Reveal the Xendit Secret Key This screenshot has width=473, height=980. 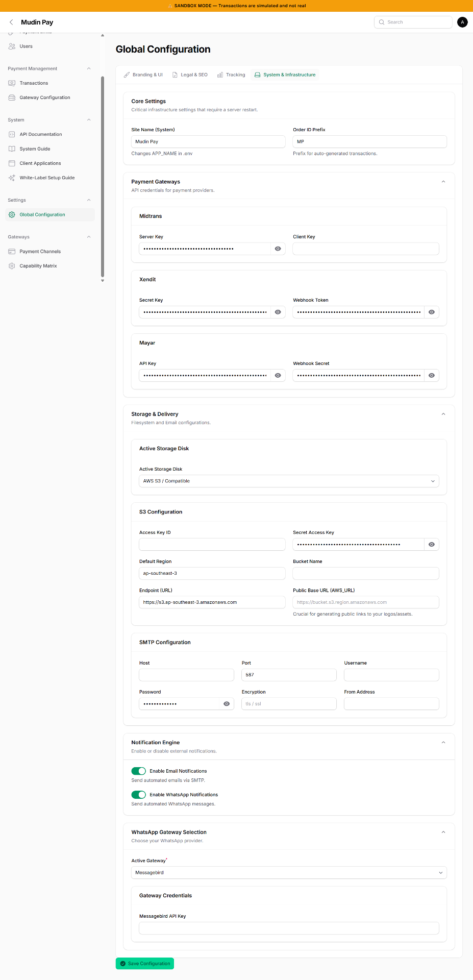(x=278, y=312)
